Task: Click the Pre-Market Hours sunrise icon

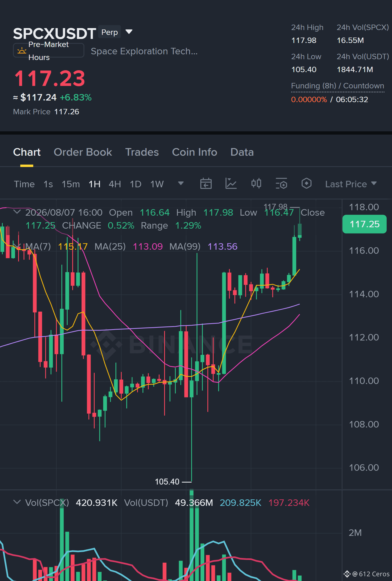Action: point(22,51)
